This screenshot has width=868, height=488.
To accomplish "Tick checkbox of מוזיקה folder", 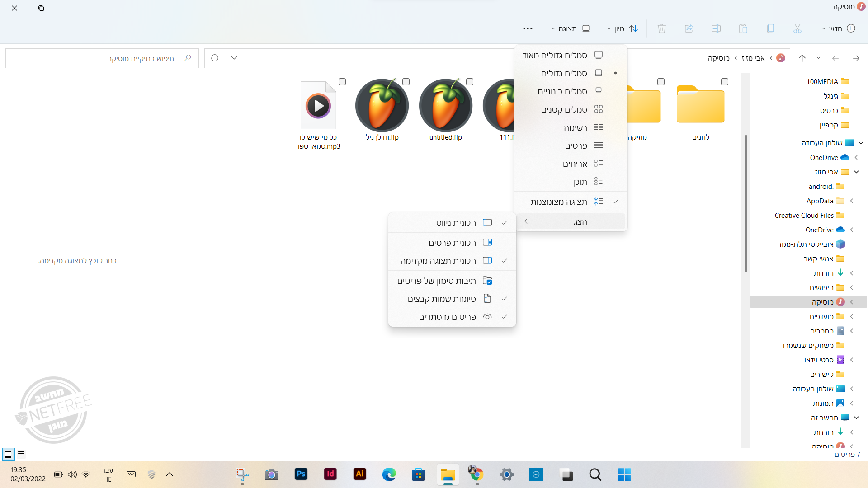I will tap(661, 82).
